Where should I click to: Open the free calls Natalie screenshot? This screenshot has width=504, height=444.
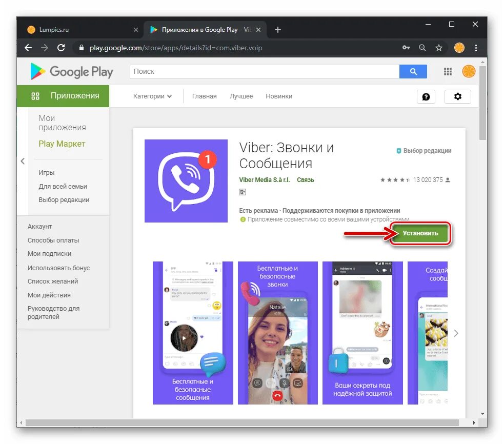278,333
